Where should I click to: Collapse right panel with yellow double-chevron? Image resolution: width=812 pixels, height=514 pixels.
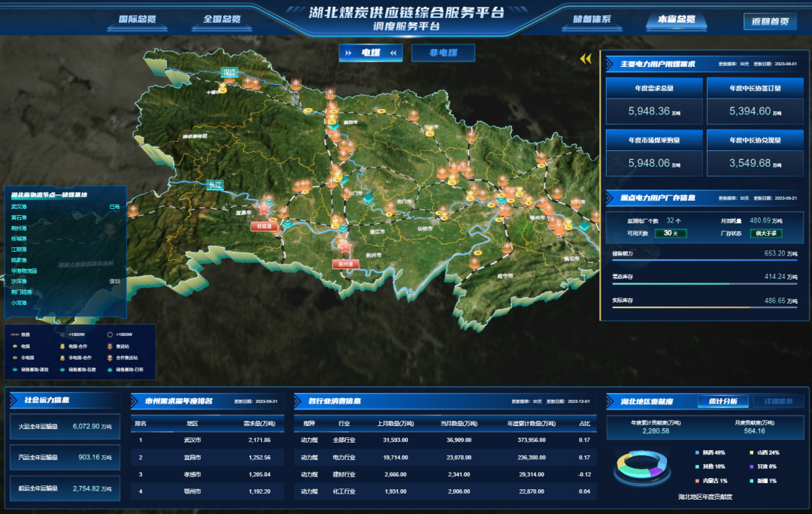click(x=586, y=59)
